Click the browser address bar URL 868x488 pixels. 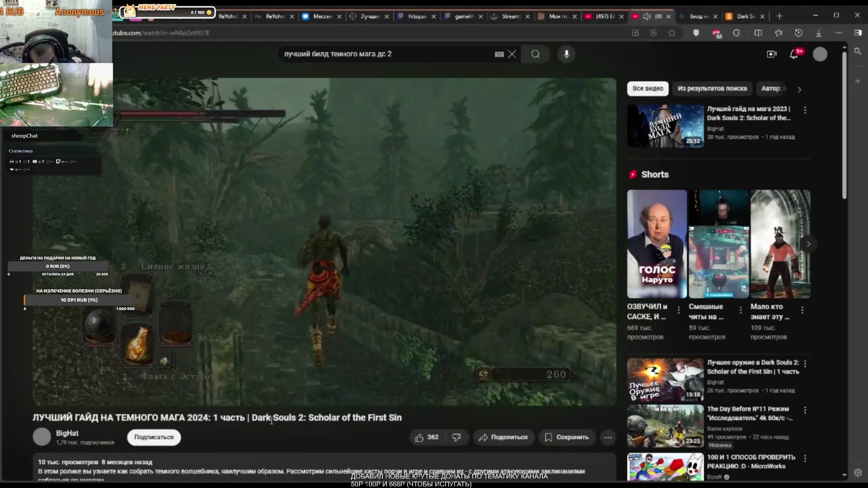[161, 33]
